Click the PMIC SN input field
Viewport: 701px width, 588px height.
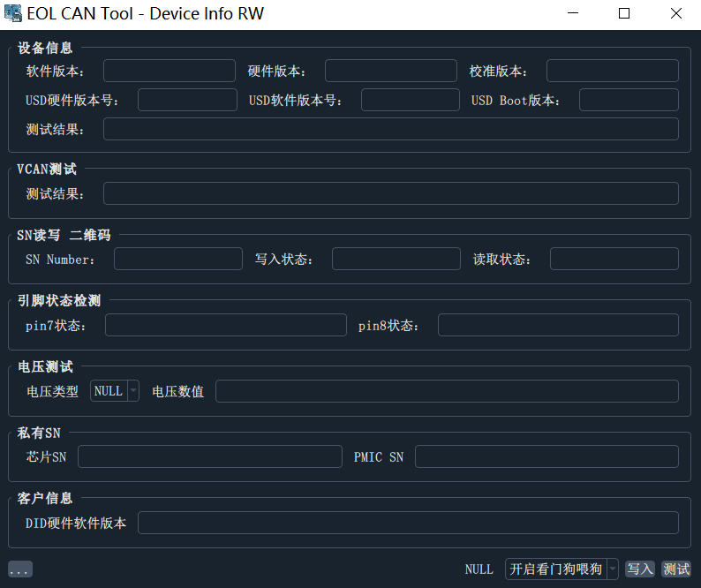click(x=546, y=456)
